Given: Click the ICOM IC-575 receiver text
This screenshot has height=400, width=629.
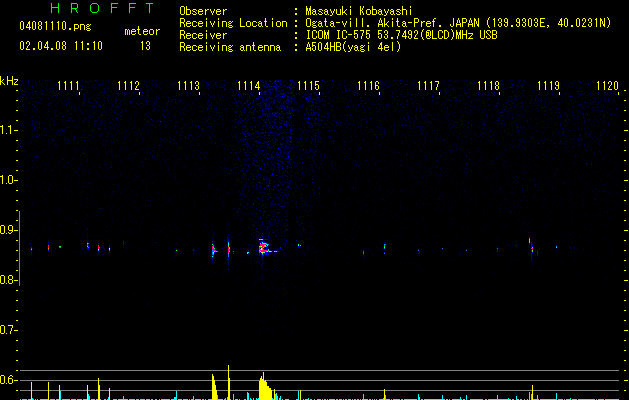Looking at the screenshot, I should (x=401, y=35).
